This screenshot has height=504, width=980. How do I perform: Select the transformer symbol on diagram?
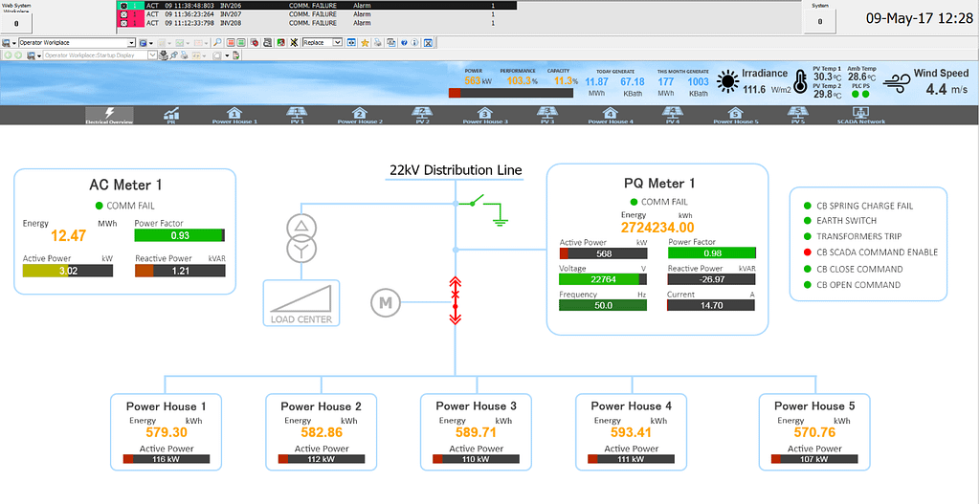(x=302, y=237)
